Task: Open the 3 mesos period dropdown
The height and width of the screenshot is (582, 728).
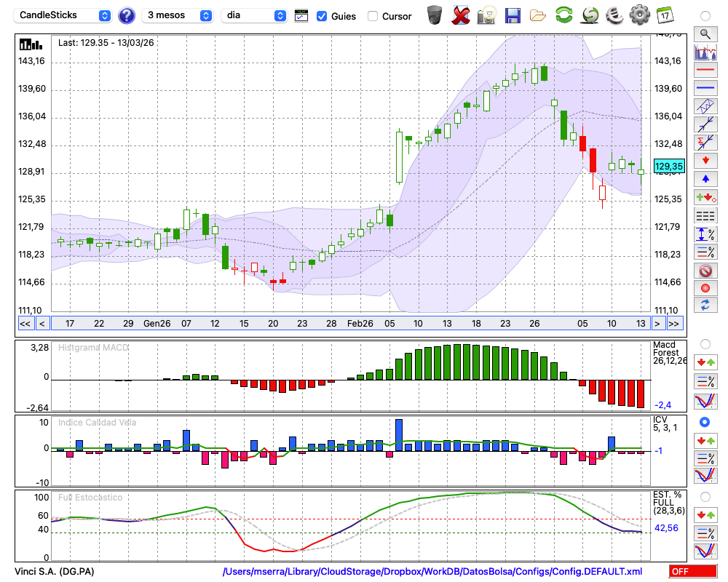Action: 178,15
